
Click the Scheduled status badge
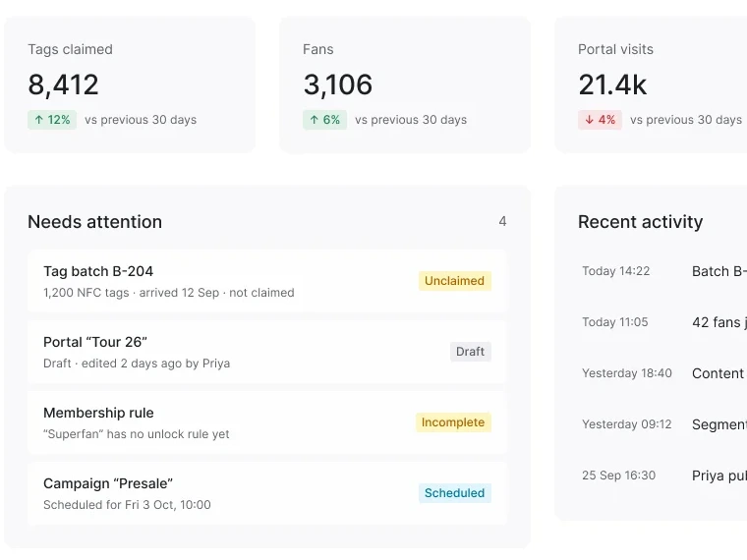pos(454,493)
